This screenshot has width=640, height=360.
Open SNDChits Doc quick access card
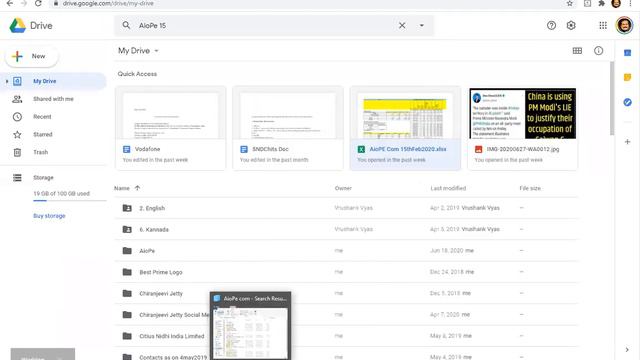click(288, 128)
